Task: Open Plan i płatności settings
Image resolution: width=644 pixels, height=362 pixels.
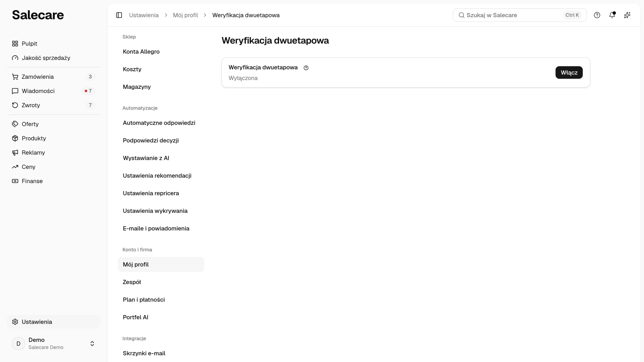Action: 161,300
